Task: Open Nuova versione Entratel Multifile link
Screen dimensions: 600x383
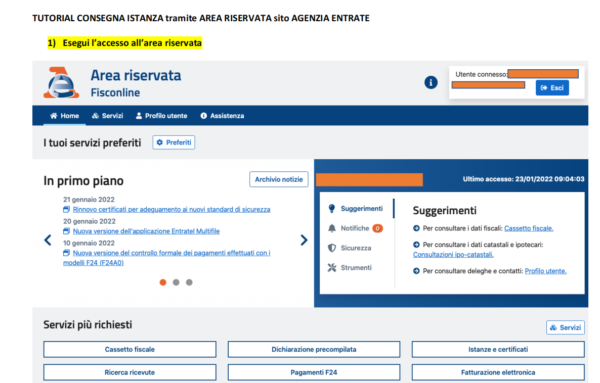Action: pos(146,231)
